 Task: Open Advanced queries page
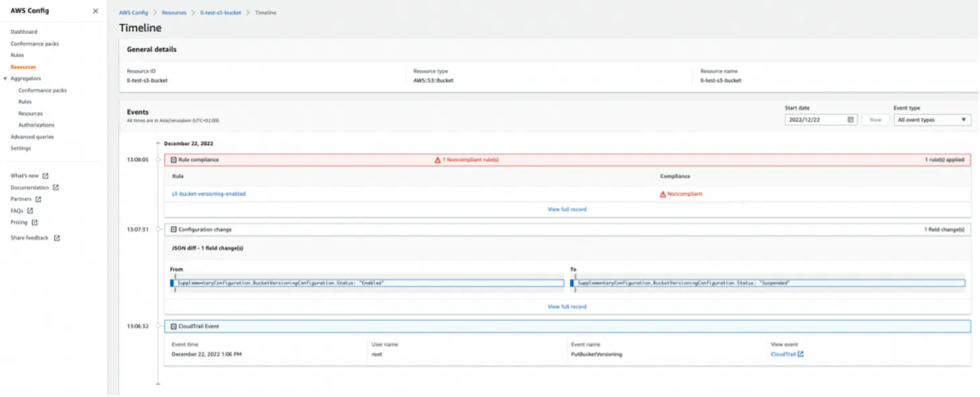tap(32, 137)
